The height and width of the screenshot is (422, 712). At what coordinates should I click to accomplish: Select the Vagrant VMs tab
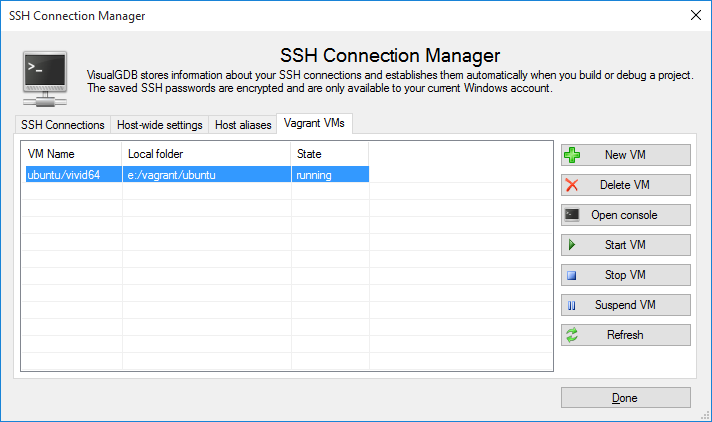pyautogui.click(x=314, y=123)
